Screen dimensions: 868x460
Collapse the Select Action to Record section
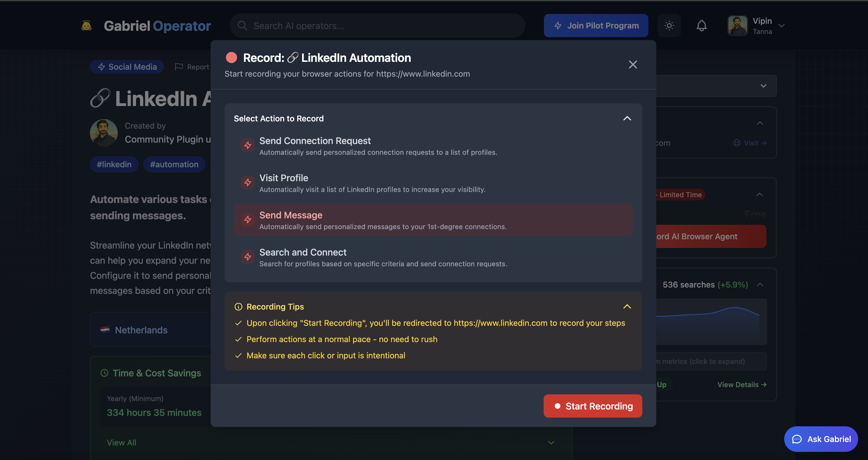click(x=627, y=118)
